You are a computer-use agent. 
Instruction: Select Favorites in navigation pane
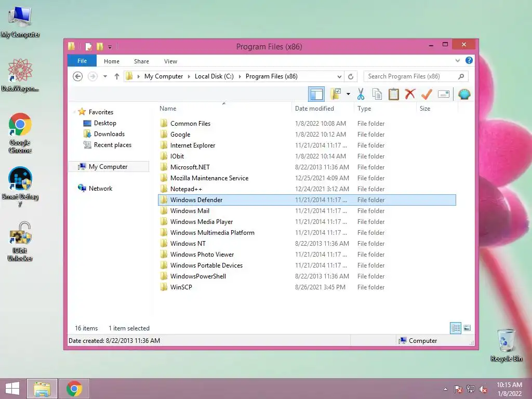tap(101, 112)
